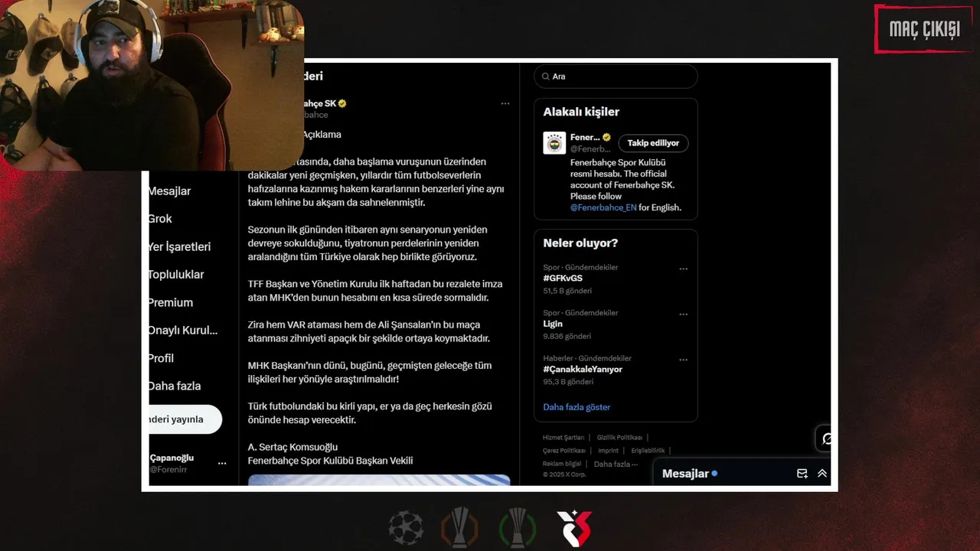Open account menu dots beside Çapanoğlu profile
The image size is (980, 551).
tap(222, 463)
